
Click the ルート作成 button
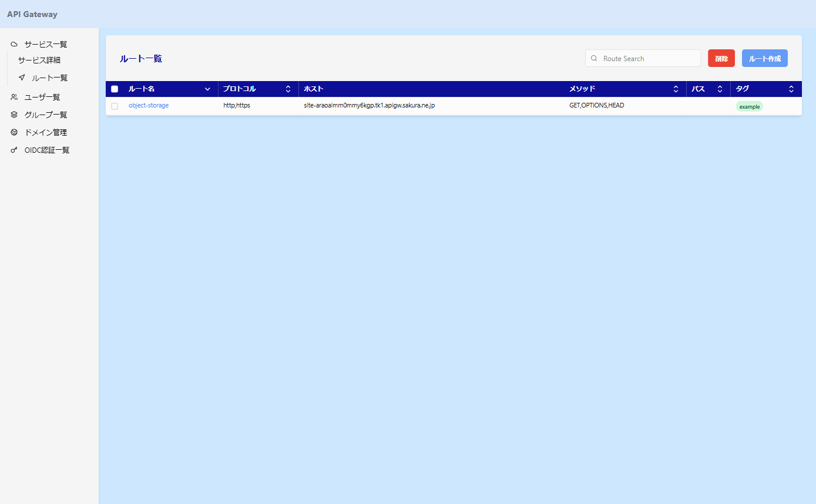click(x=764, y=59)
